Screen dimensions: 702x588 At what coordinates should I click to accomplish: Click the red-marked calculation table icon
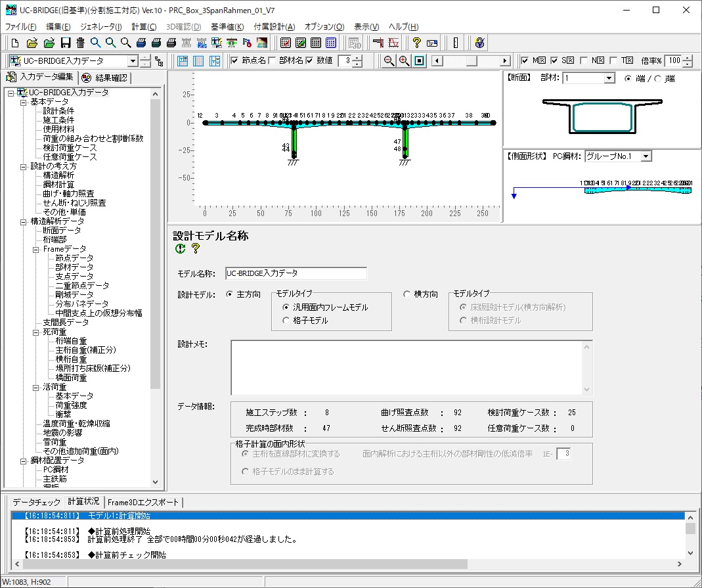(286, 43)
